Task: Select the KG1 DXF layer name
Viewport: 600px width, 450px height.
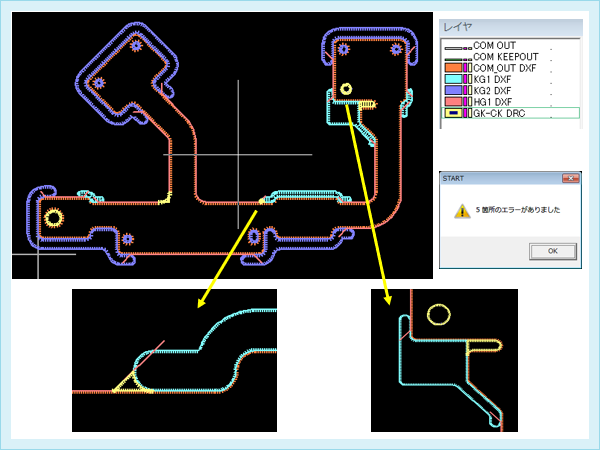Action: coord(494,80)
